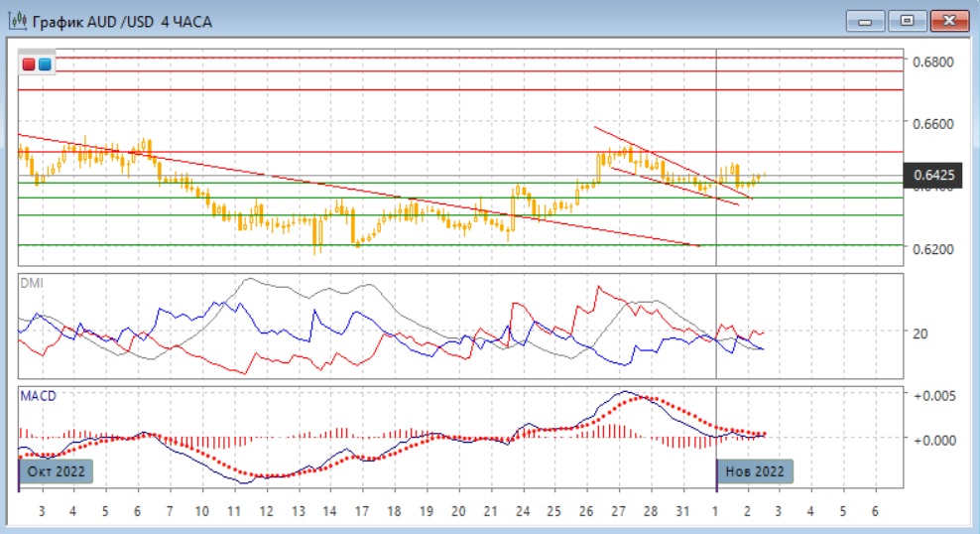This screenshot has height=534, width=980.
Task: Click the График AUD/USD window title text
Action: 123,21
